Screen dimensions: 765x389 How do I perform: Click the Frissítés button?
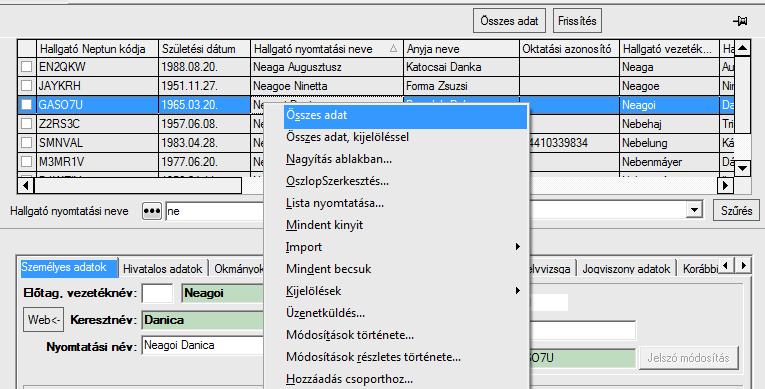click(x=577, y=21)
